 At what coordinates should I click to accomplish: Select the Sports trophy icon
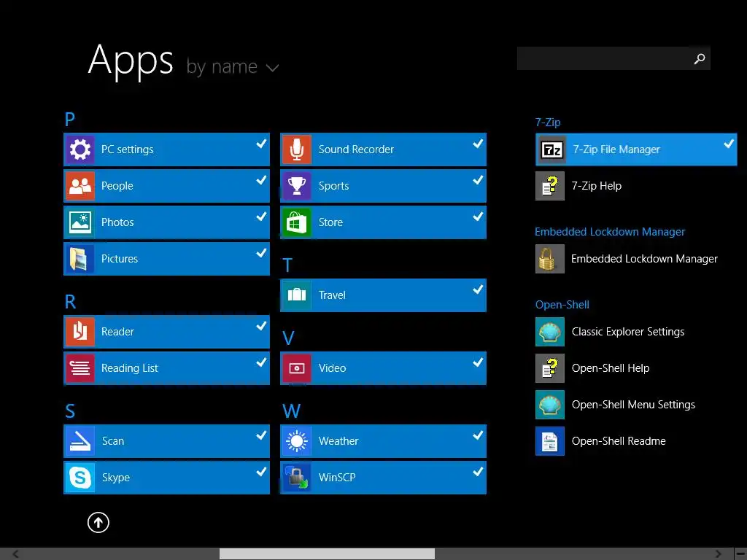297,186
